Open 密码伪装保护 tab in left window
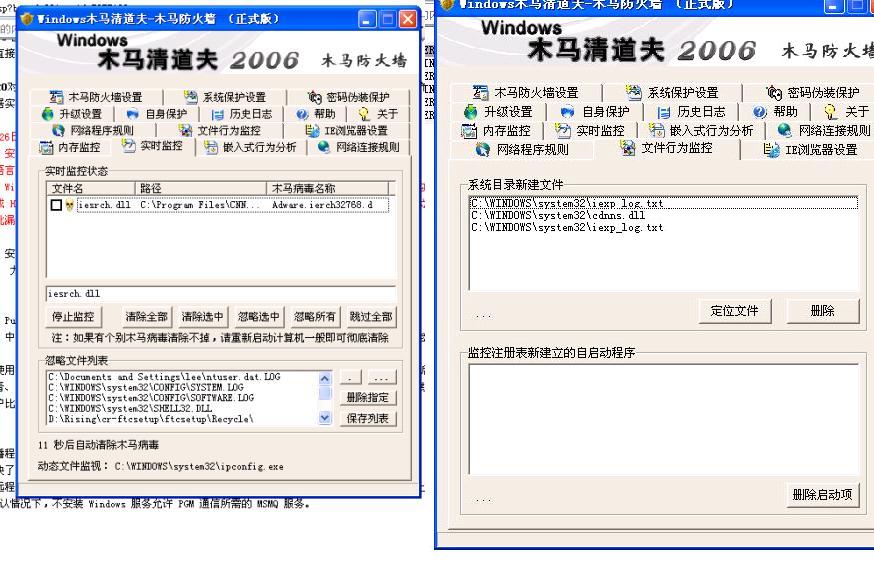 coord(348,97)
